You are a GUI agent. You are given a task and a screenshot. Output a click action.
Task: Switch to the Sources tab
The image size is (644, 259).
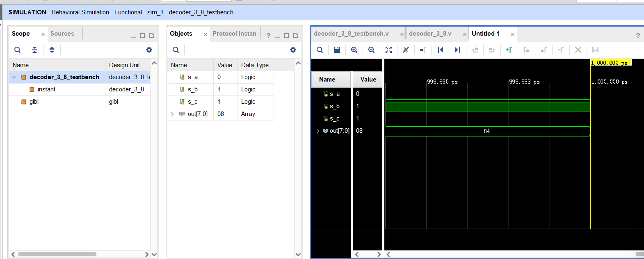(x=62, y=34)
